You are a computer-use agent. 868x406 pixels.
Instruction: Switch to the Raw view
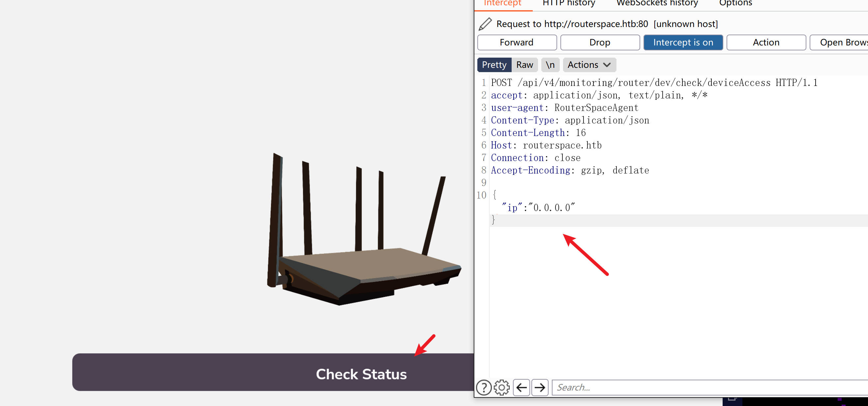point(524,65)
